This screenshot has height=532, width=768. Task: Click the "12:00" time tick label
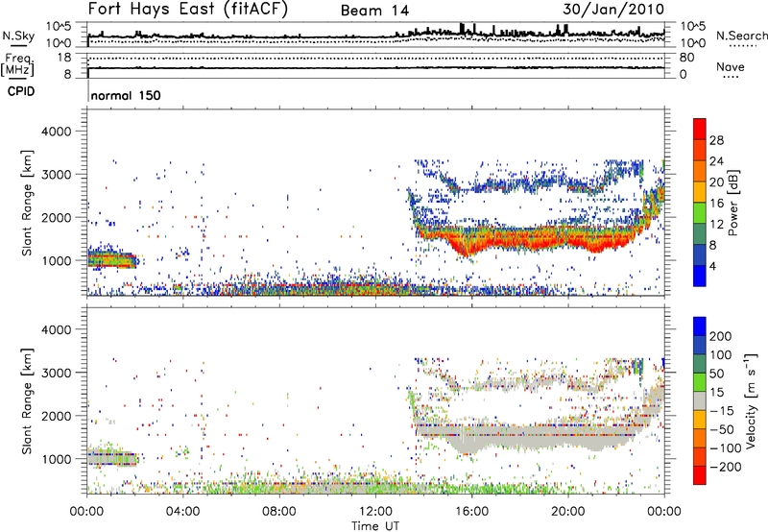(x=375, y=512)
